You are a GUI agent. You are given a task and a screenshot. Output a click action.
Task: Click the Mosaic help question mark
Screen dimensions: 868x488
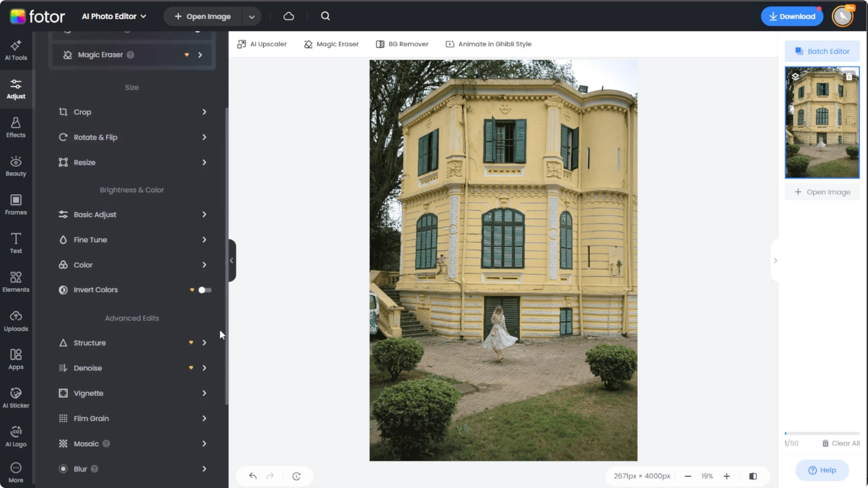(106, 443)
